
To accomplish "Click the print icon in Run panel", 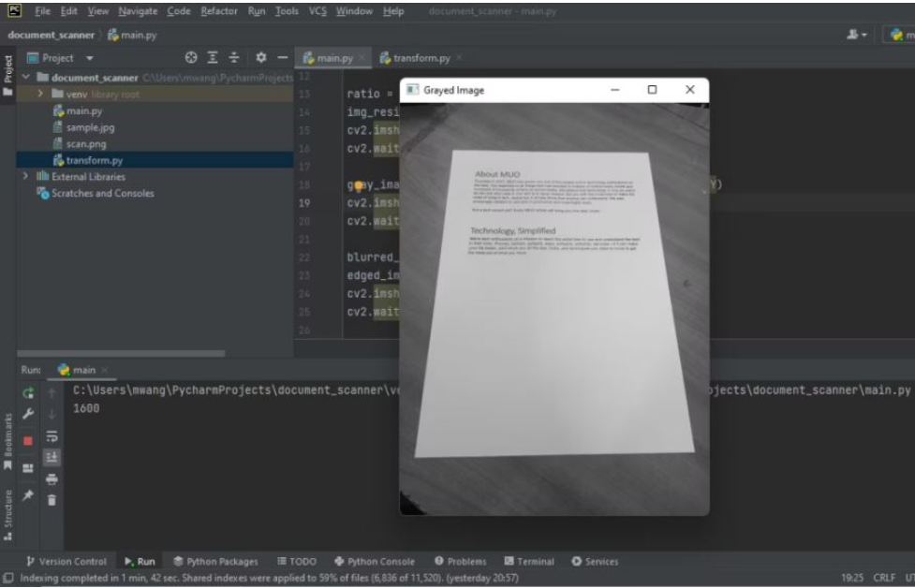I will tap(52, 478).
